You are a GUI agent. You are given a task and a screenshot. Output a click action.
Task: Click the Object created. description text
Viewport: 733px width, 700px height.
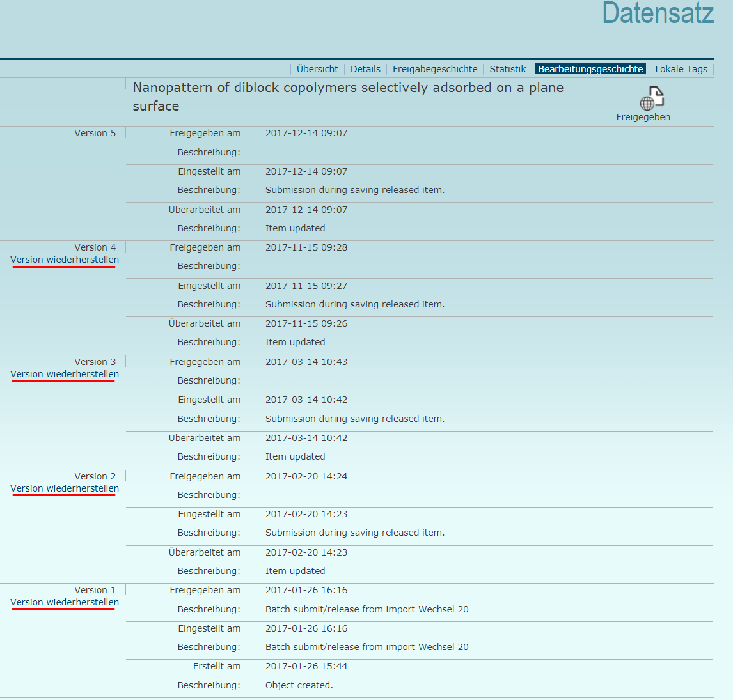(x=299, y=685)
